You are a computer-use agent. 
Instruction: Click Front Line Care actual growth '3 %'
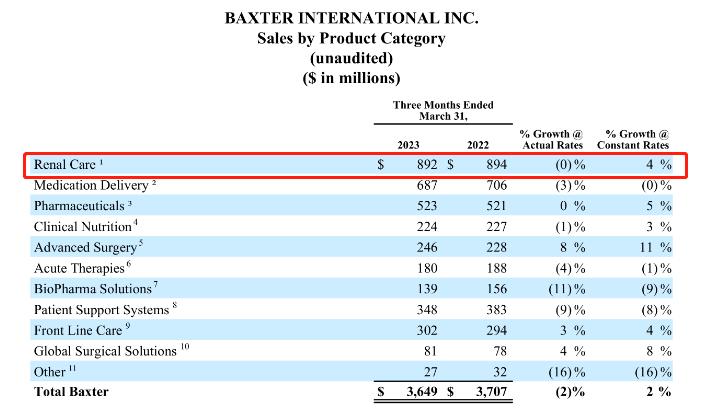pyautogui.click(x=573, y=331)
